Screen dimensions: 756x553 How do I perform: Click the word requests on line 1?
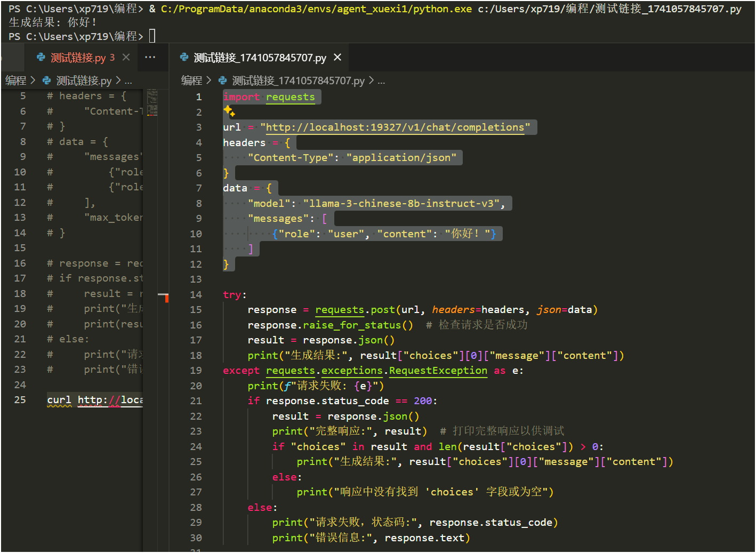pos(290,97)
